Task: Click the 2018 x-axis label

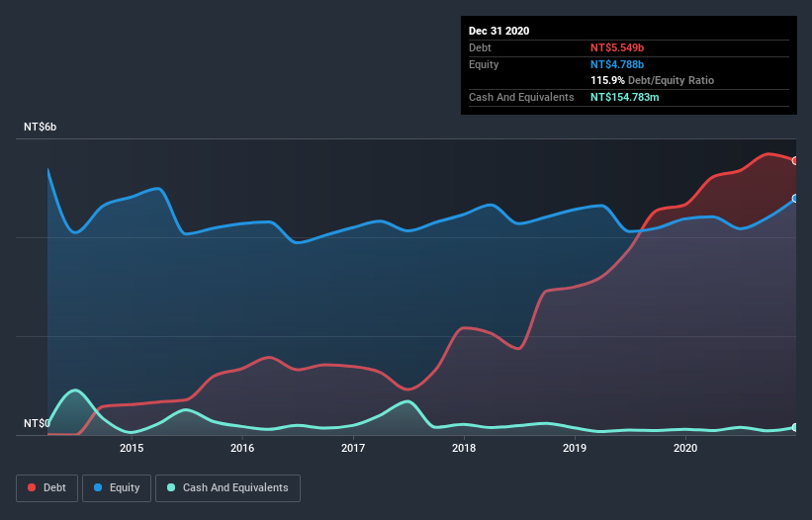Action: [464, 448]
